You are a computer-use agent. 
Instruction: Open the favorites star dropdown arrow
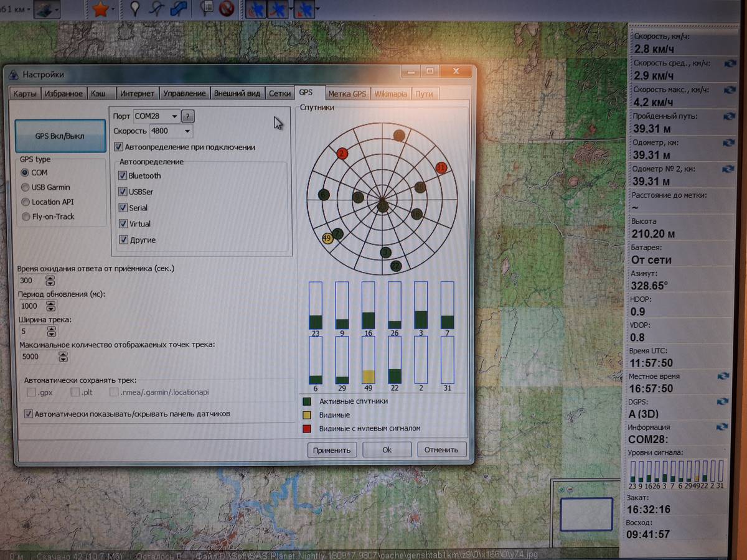(x=114, y=10)
